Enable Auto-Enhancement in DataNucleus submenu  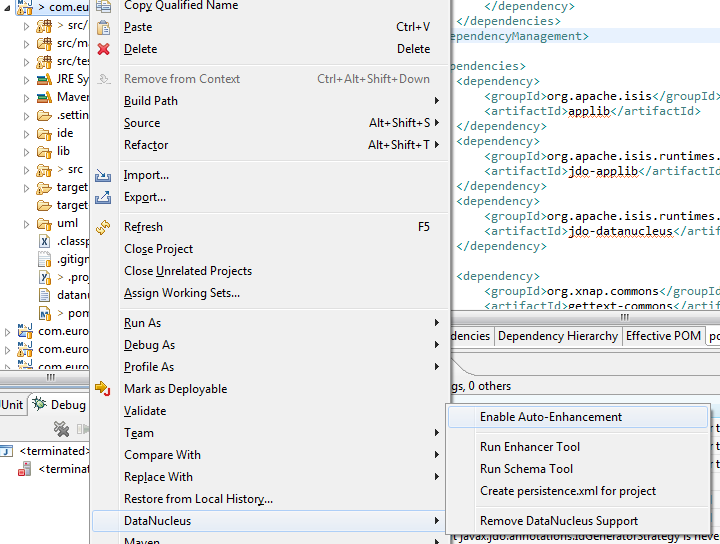click(550, 417)
